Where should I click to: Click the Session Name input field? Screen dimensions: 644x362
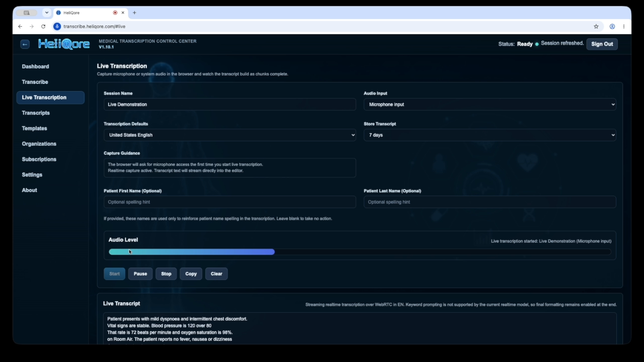(230, 105)
